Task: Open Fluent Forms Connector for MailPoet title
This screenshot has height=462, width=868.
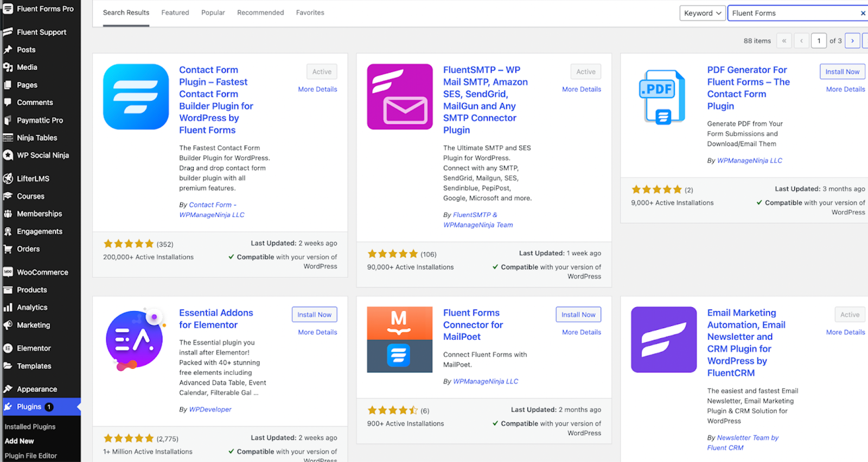Action: click(473, 325)
